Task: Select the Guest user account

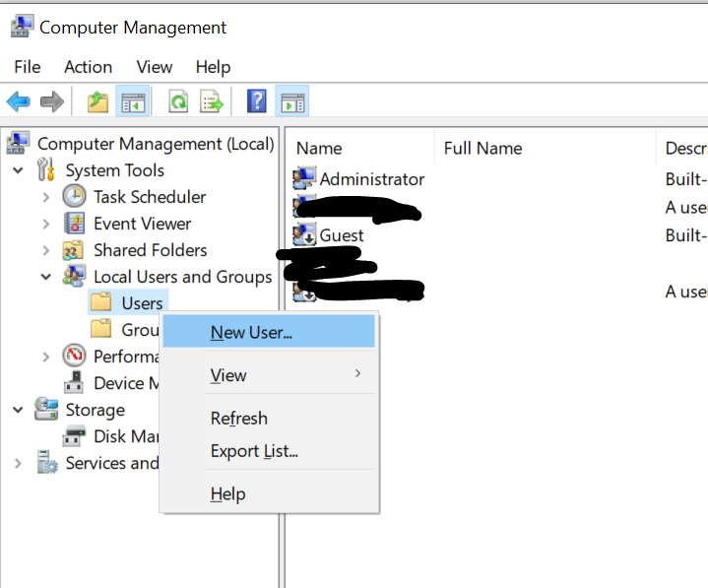Action: 341,235
